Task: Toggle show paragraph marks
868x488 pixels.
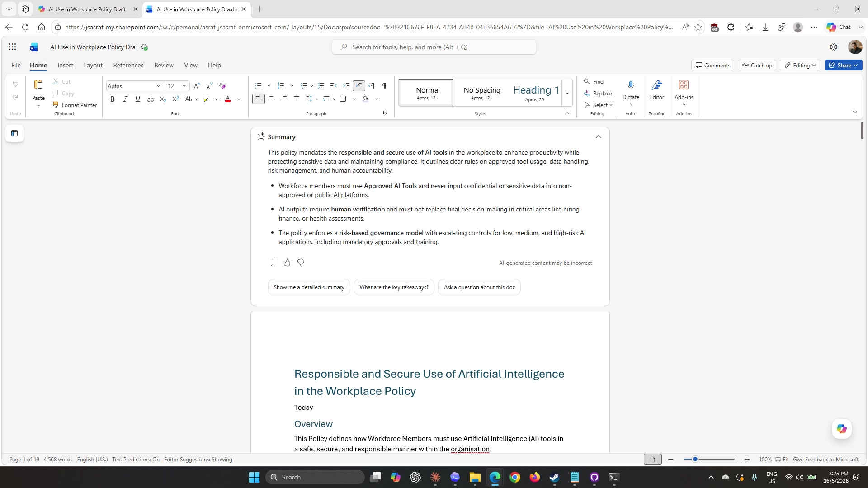Action: click(384, 86)
